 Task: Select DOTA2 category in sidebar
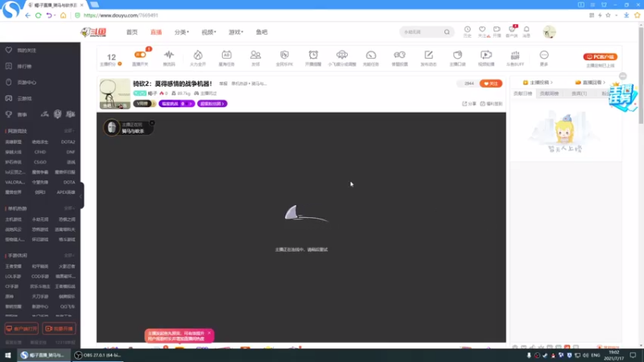click(68, 142)
